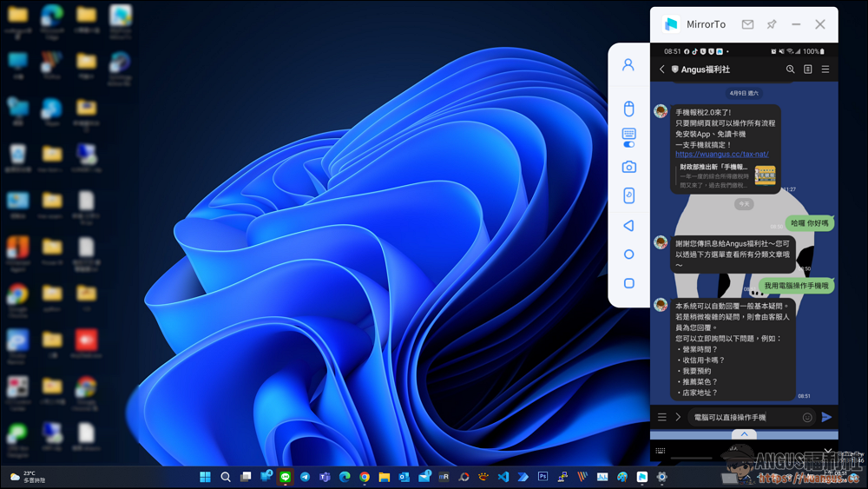Open the emoji picker in message box

[807, 418]
